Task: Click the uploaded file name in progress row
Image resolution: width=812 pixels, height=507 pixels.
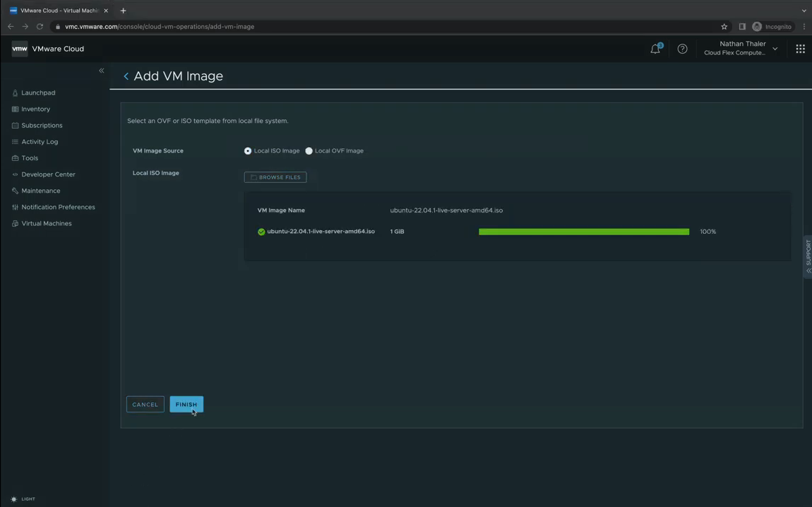Action: point(321,232)
